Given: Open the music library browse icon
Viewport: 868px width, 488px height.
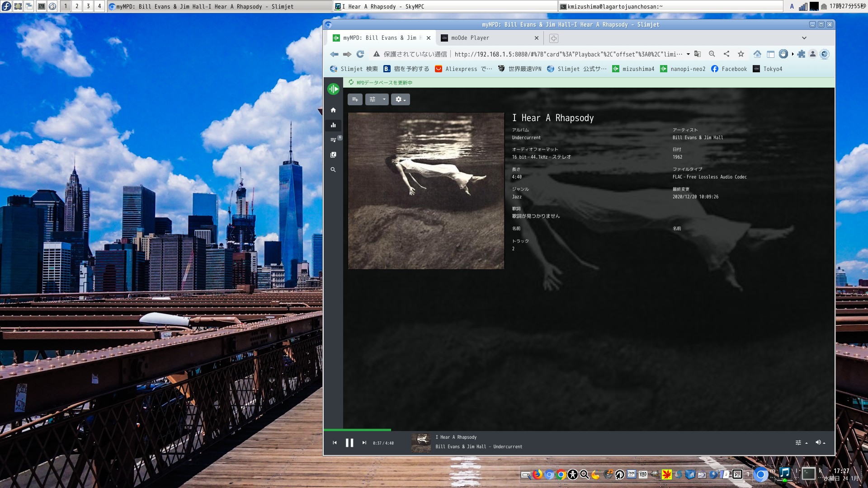Looking at the screenshot, I should 333,155.
